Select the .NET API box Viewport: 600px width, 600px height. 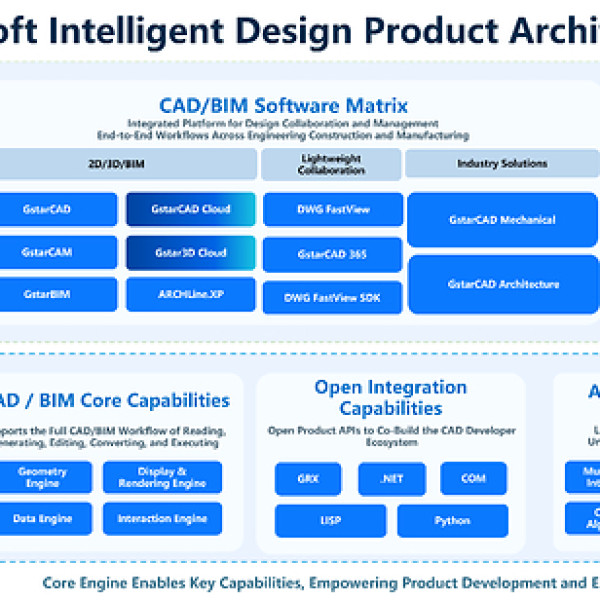pyautogui.click(x=392, y=479)
